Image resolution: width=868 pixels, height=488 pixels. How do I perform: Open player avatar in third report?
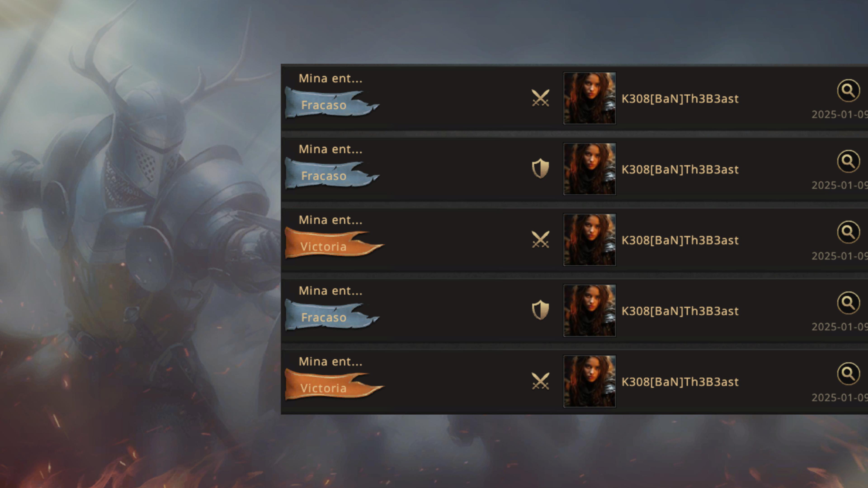click(x=590, y=239)
